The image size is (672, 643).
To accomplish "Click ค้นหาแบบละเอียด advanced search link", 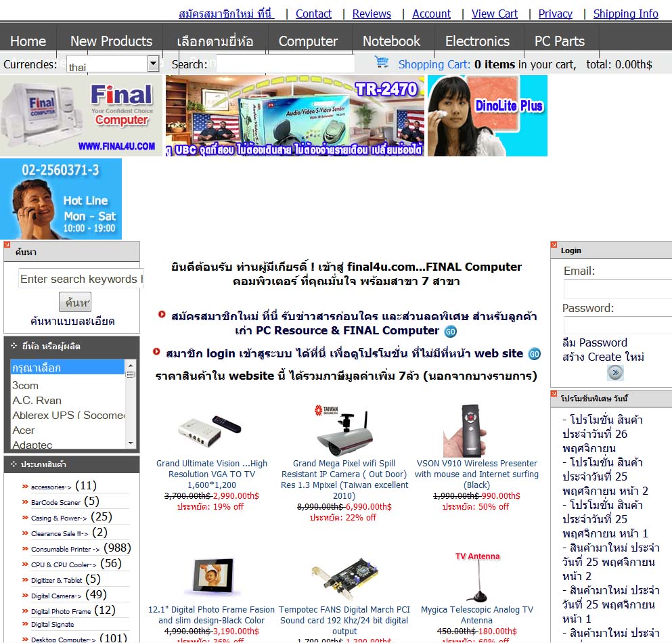I will tap(72, 321).
